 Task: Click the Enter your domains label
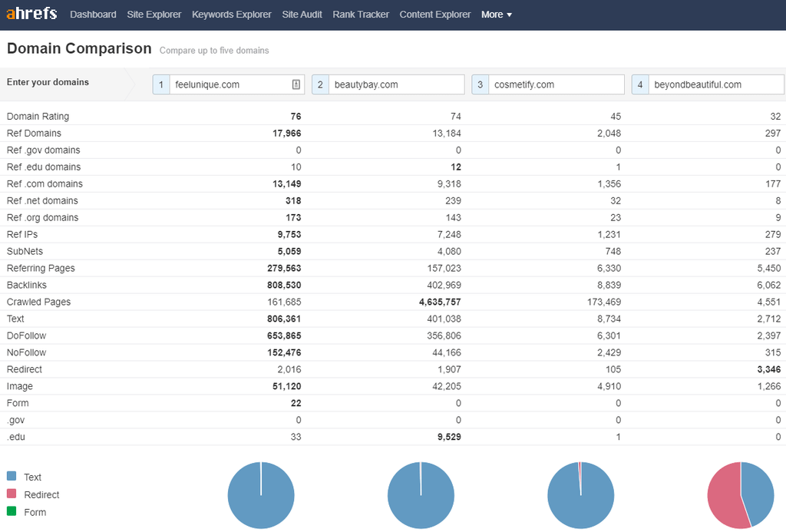48,82
